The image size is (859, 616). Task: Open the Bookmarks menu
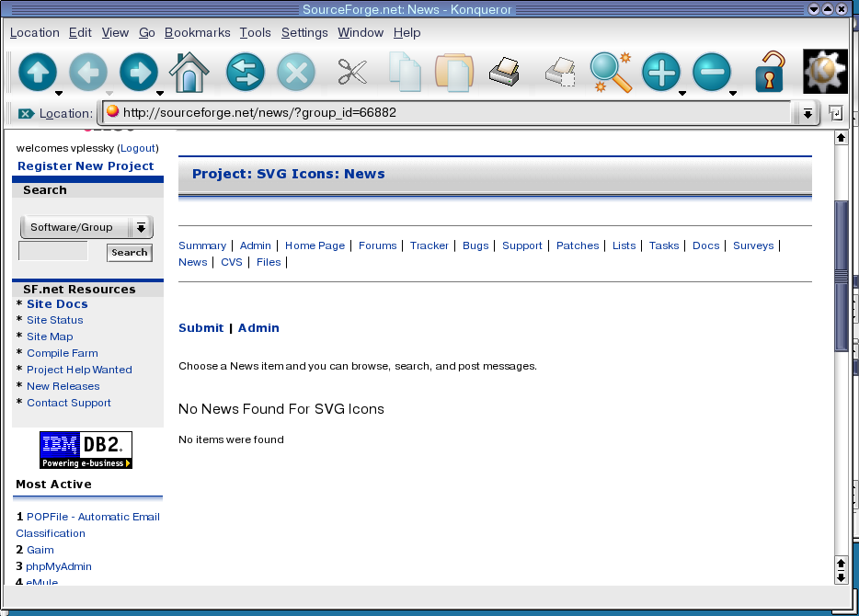tap(197, 33)
